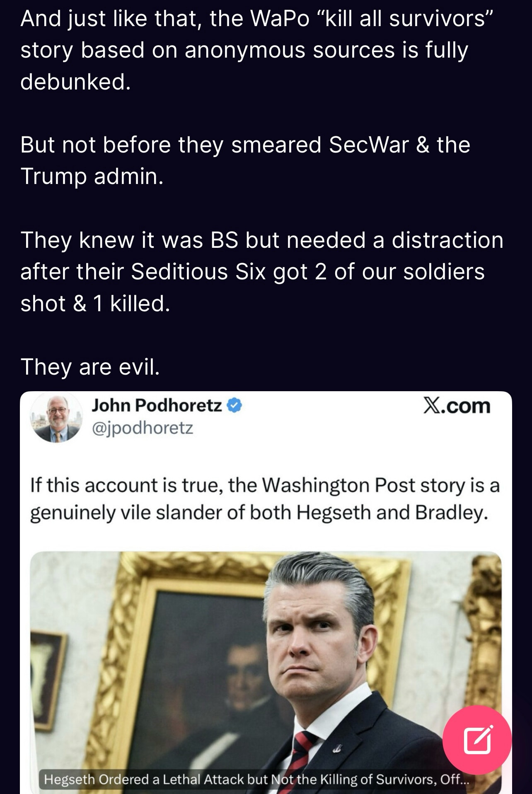Viewport: 532px width, 794px height.
Task: Select the "But not before they smeared" paragraph
Action: coord(245,160)
